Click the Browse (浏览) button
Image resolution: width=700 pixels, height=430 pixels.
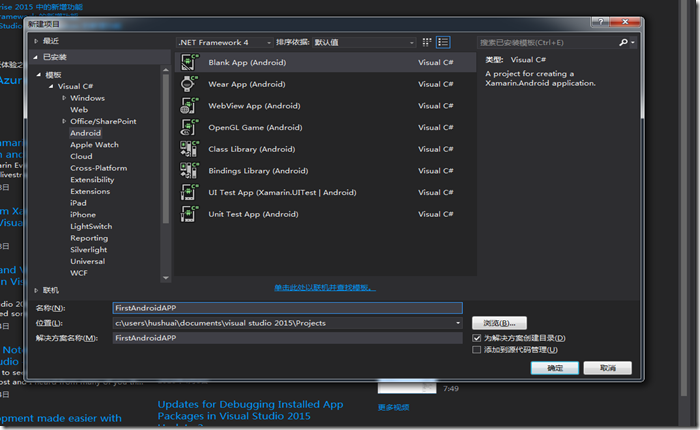[x=499, y=323]
